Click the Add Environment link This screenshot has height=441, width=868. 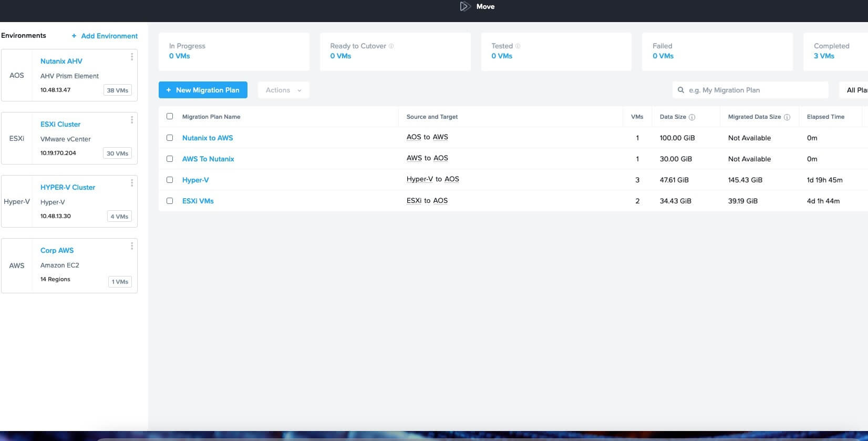tap(105, 36)
